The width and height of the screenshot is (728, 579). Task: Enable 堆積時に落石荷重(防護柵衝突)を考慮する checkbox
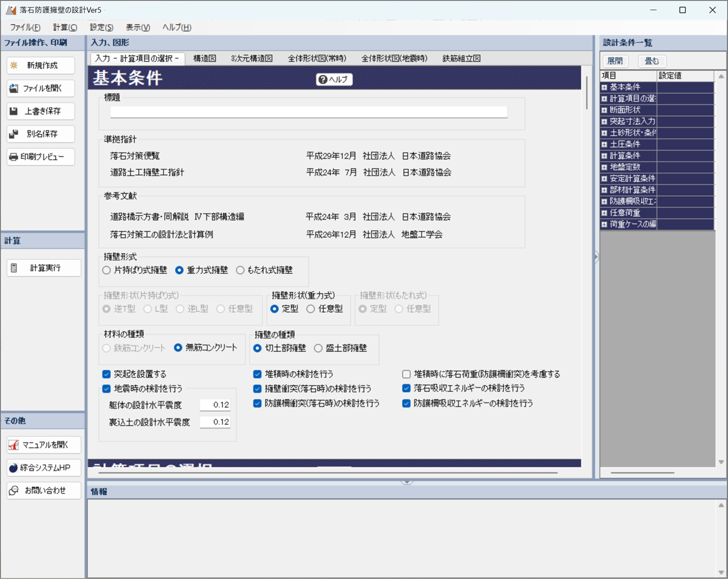(407, 374)
